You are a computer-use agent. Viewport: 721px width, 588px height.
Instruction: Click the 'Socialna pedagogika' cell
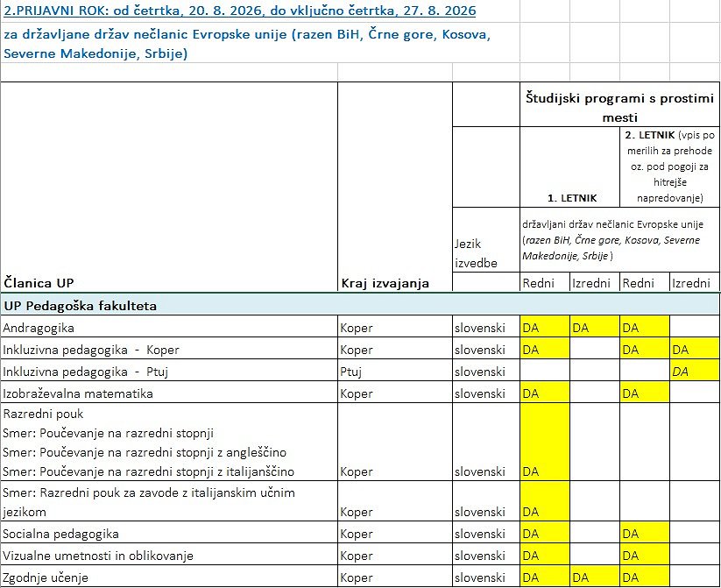pyautogui.click(x=169, y=532)
